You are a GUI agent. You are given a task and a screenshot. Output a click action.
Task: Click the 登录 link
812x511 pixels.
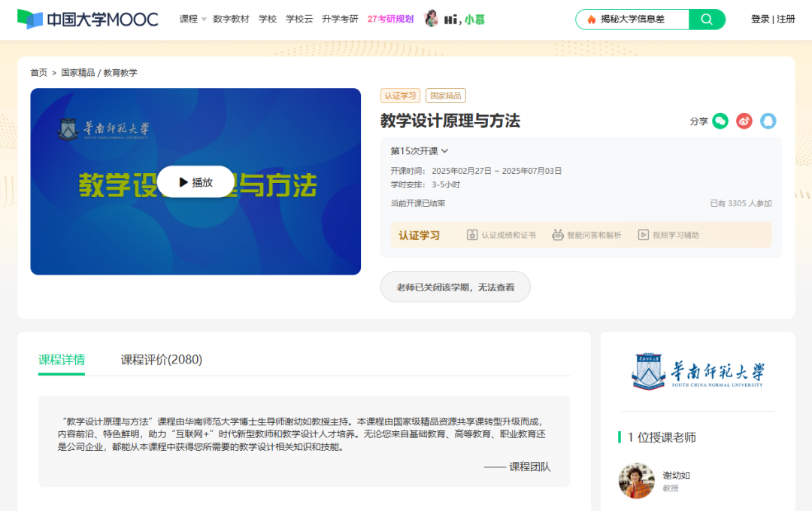point(759,19)
